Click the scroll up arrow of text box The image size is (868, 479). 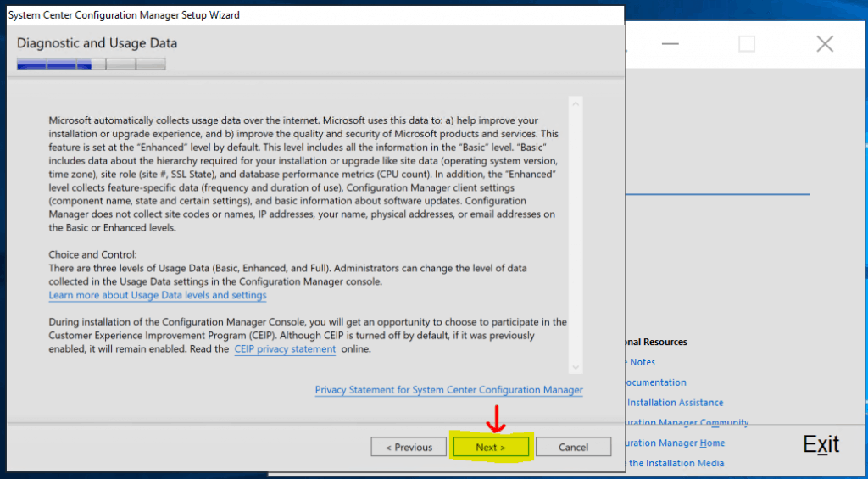(576, 103)
